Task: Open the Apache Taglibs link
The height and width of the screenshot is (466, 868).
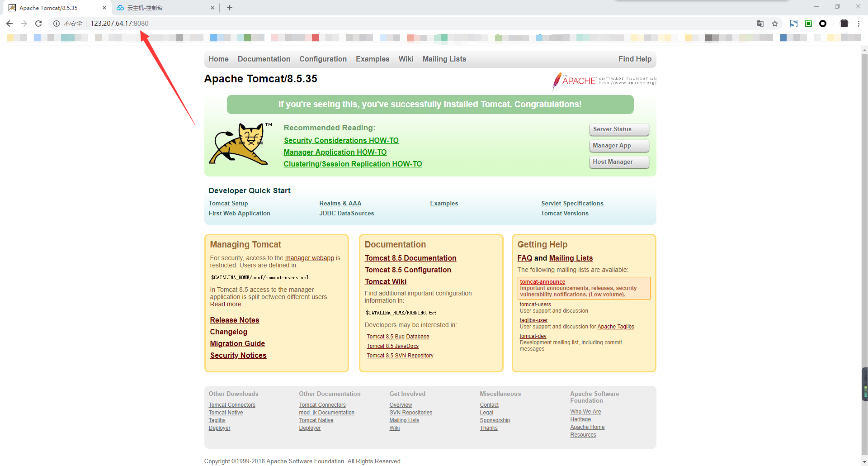Action: (x=616, y=327)
